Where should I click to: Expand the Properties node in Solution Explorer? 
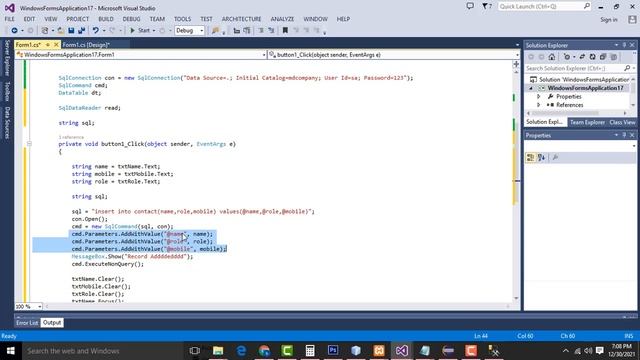pos(539,97)
